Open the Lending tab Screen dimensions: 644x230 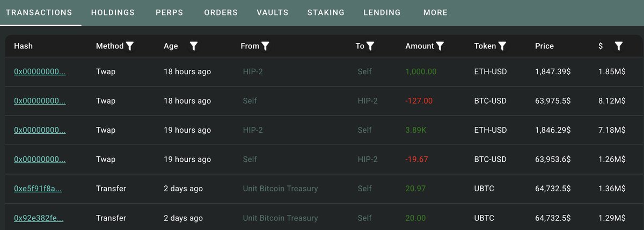[382, 12]
